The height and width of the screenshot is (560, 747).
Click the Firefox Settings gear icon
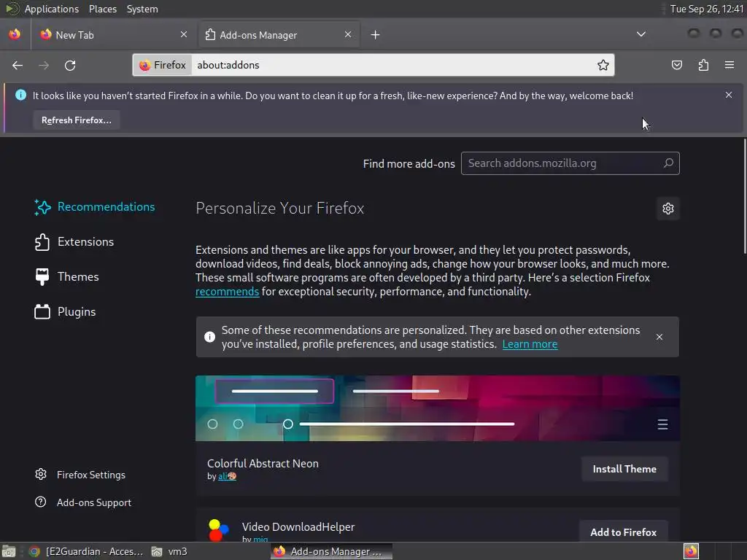point(41,474)
